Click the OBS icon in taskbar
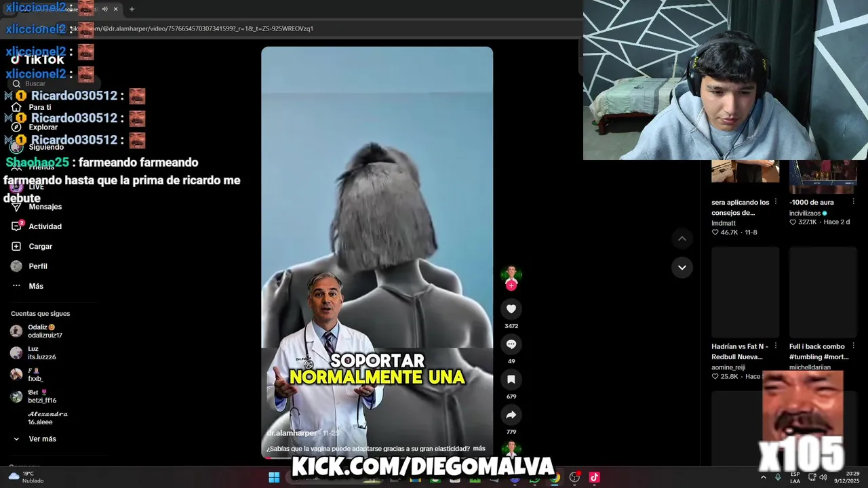868x488 pixels. [574, 478]
